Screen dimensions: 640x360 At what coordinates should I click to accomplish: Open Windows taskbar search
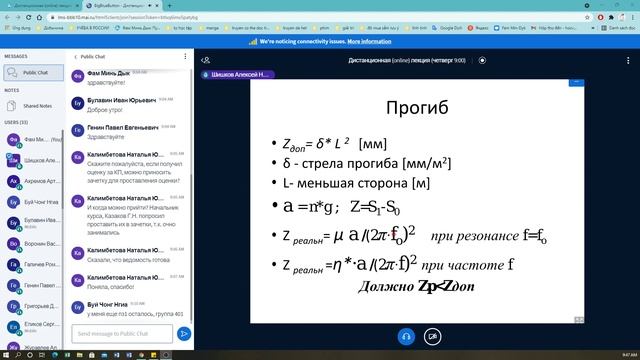coord(18,355)
